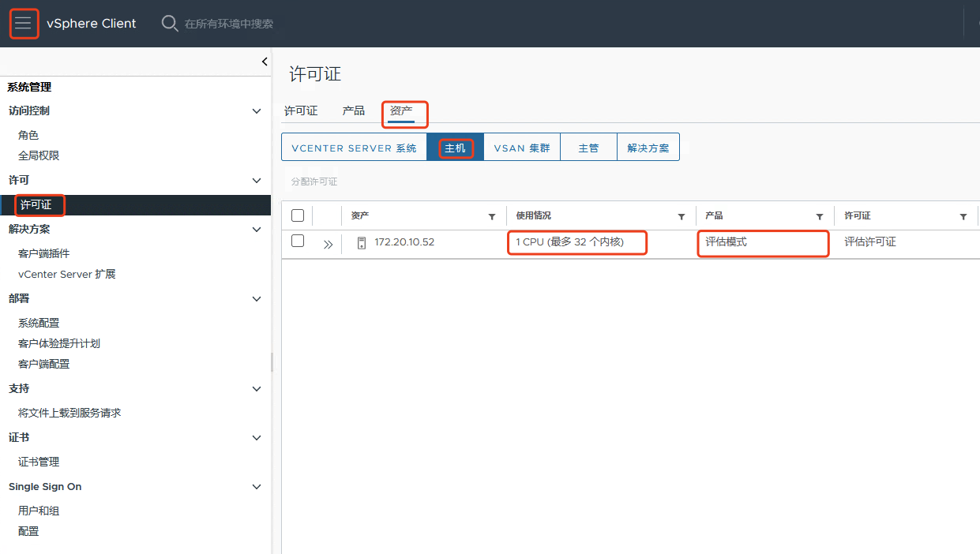Select the VSAN 集群 asset view
Screen dimensions: 980x554
[x=522, y=148]
